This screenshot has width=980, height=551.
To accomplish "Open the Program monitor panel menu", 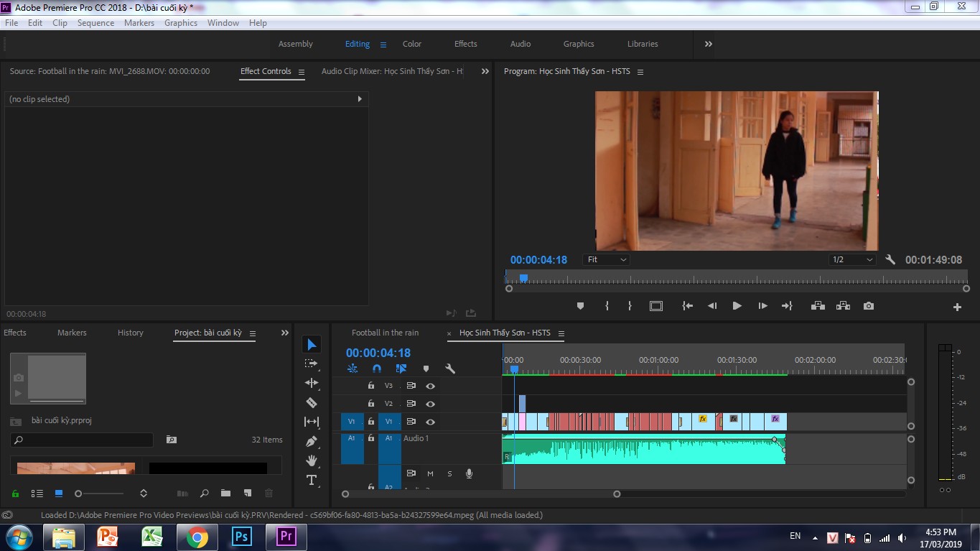I will [x=640, y=72].
